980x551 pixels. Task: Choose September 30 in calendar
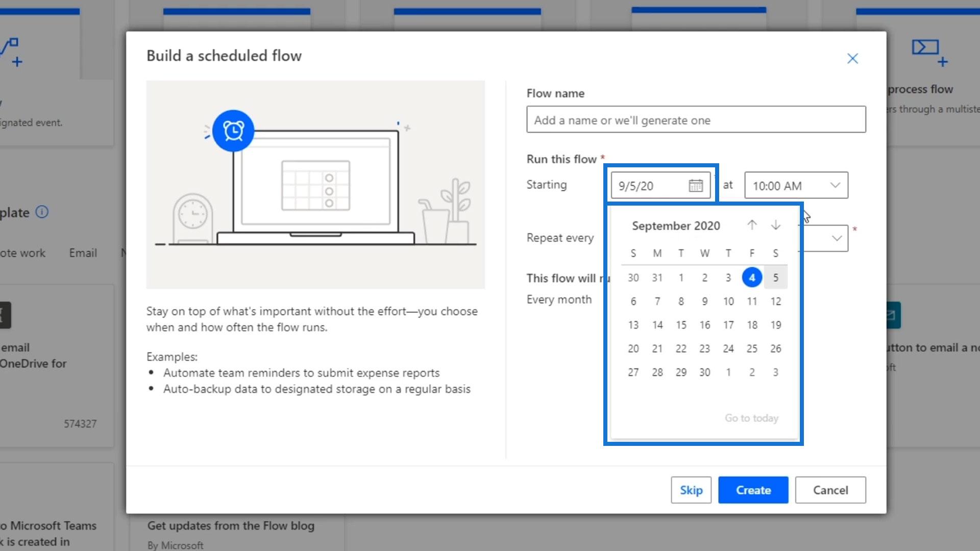704,372
